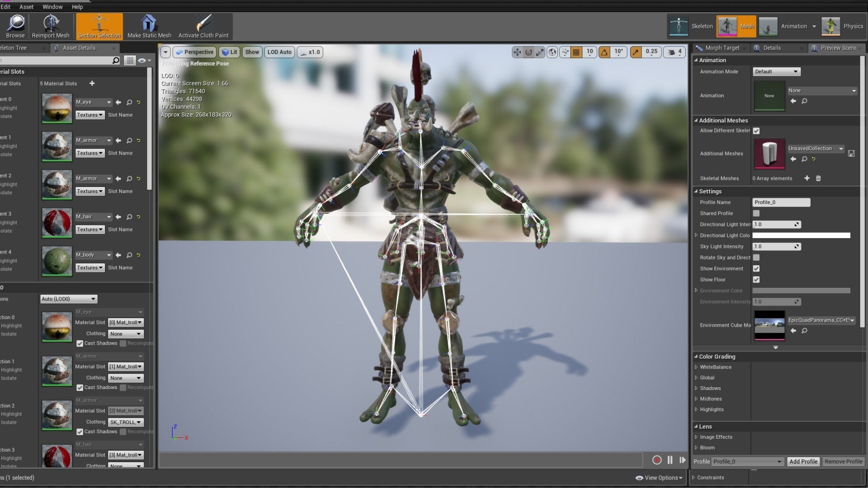868x488 pixels.
Task: Open the Browse toolbar button
Action: coord(15,26)
